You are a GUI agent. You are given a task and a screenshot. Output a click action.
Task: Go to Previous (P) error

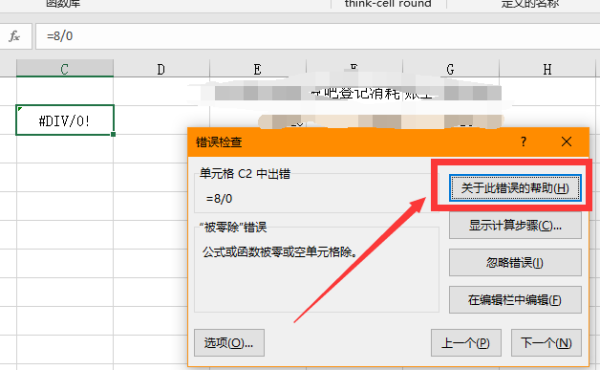click(466, 342)
